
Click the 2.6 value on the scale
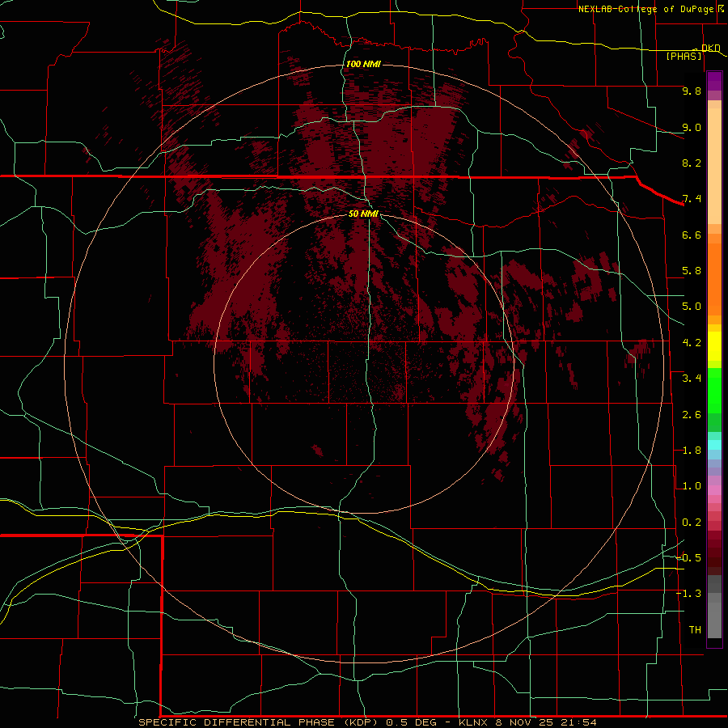[x=692, y=415]
